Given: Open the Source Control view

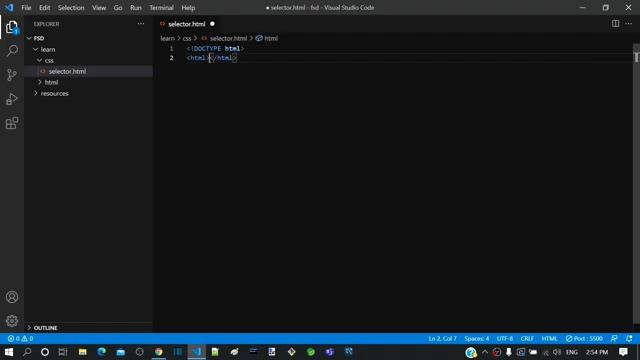Looking at the screenshot, I should coord(12,75).
